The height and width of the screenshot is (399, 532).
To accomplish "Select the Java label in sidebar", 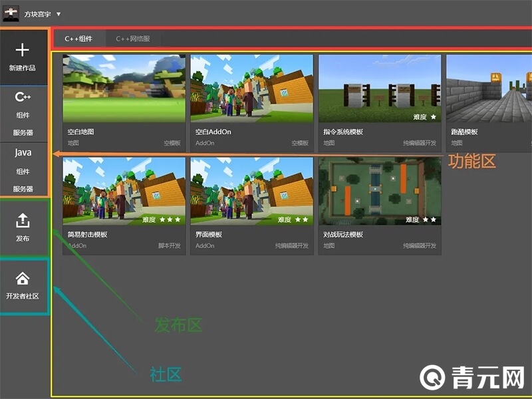I will tap(23, 153).
